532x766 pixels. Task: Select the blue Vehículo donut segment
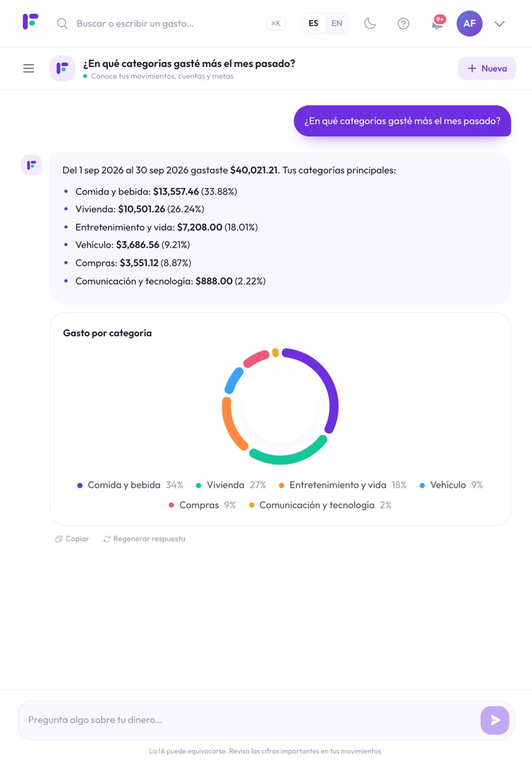(234, 380)
